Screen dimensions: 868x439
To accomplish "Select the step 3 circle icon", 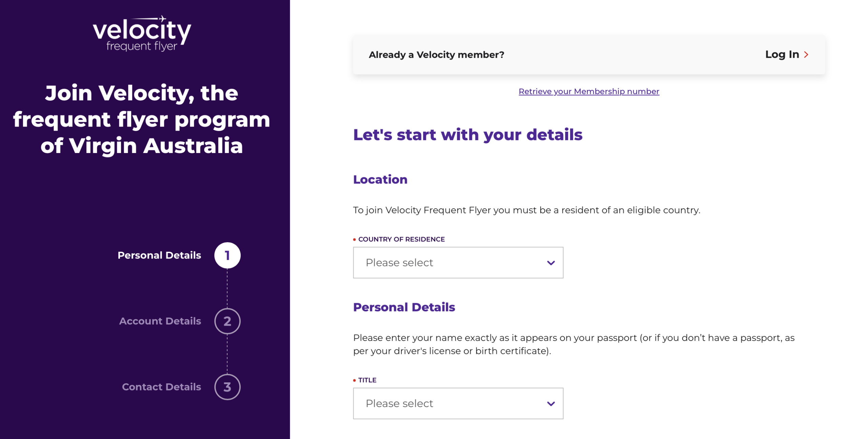I will point(227,387).
